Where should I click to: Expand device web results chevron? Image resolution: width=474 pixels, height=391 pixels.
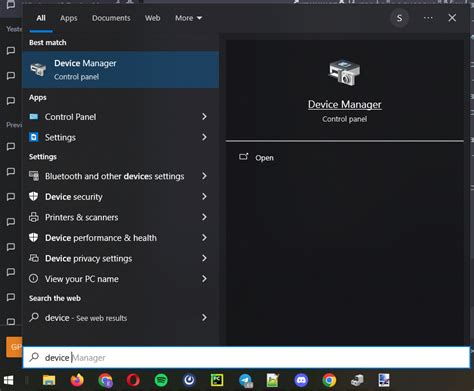point(204,318)
